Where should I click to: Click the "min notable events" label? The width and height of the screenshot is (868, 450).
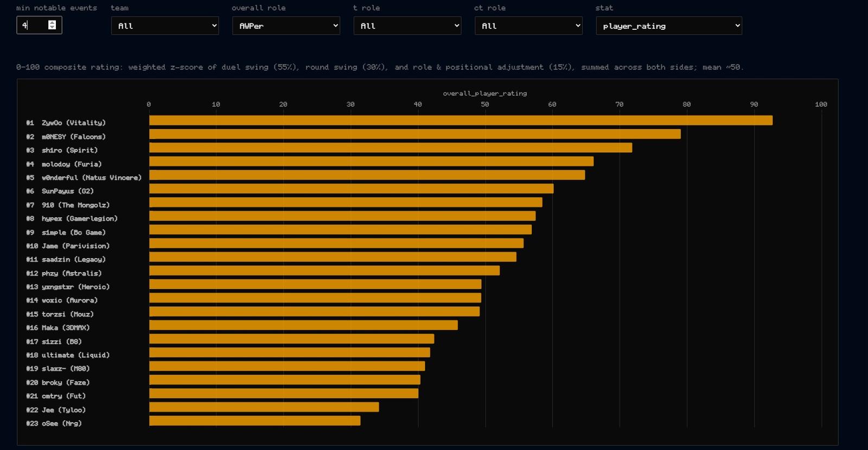click(x=56, y=8)
